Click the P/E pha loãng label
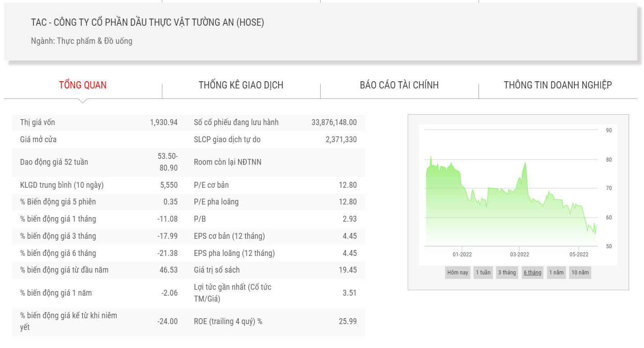This screenshot has width=644, height=348. (x=216, y=202)
